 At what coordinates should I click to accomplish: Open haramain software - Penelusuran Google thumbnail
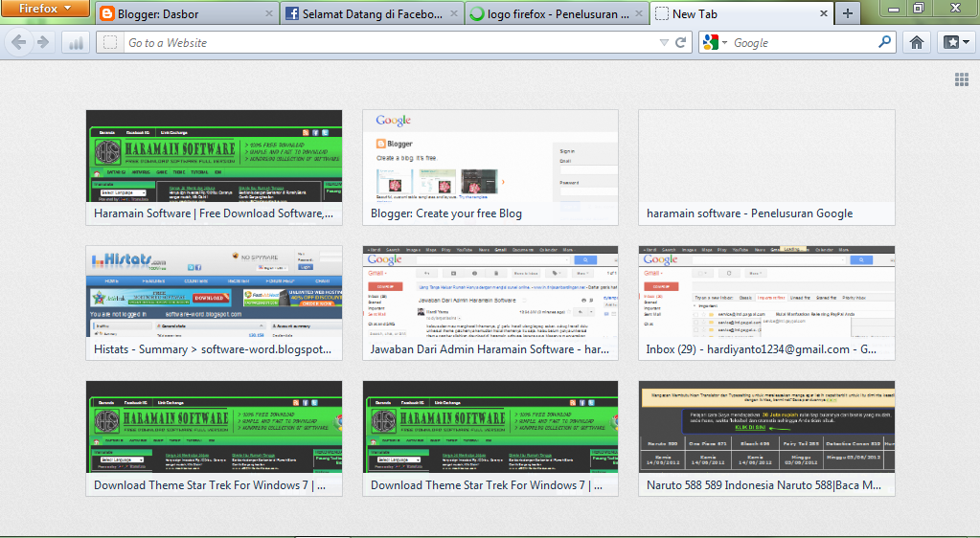pyautogui.click(x=767, y=168)
